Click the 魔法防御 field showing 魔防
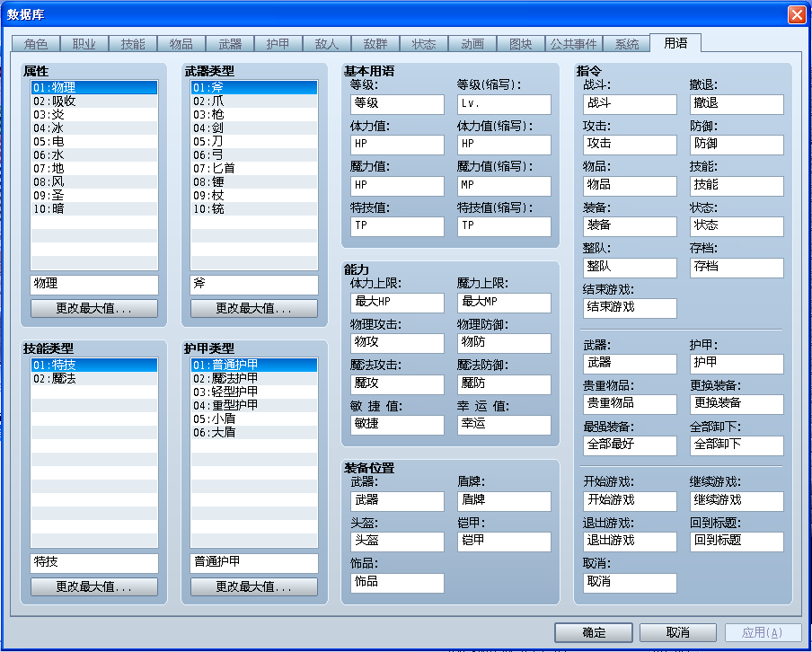Viewport: 812px width, 652px height. [505, 384]
